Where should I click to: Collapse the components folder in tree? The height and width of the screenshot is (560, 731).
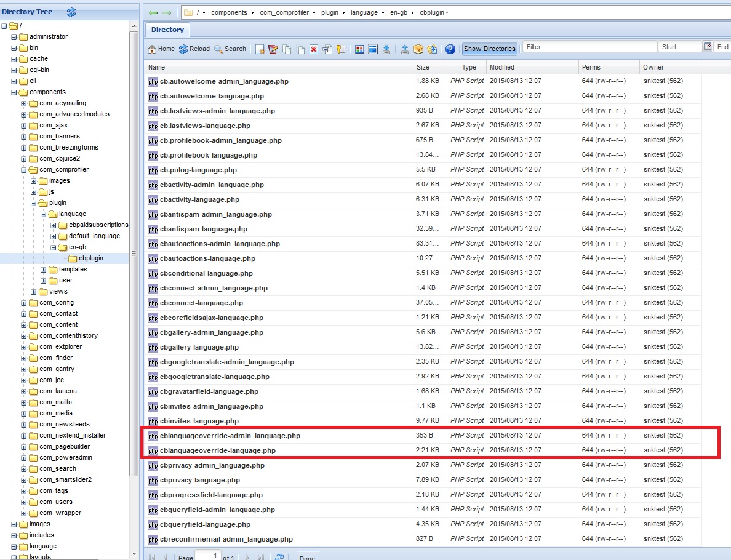pos(14,92)
